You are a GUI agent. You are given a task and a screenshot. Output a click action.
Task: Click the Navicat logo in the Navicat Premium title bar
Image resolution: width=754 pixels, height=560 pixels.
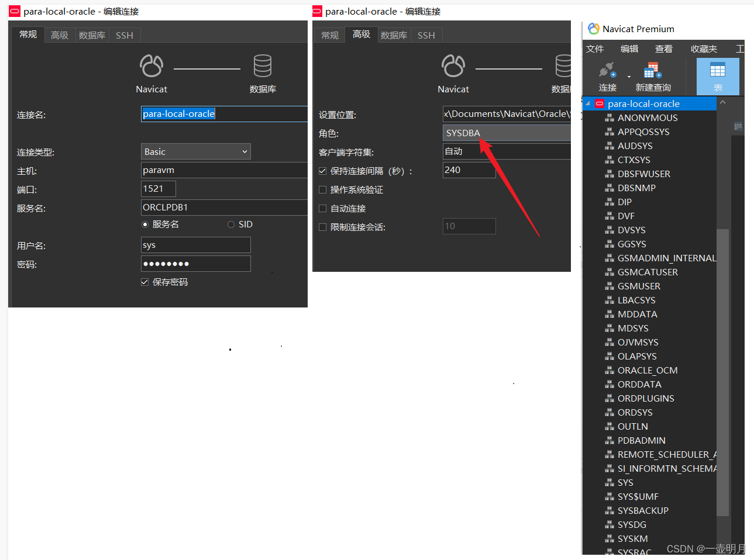[x=594, y=29]
